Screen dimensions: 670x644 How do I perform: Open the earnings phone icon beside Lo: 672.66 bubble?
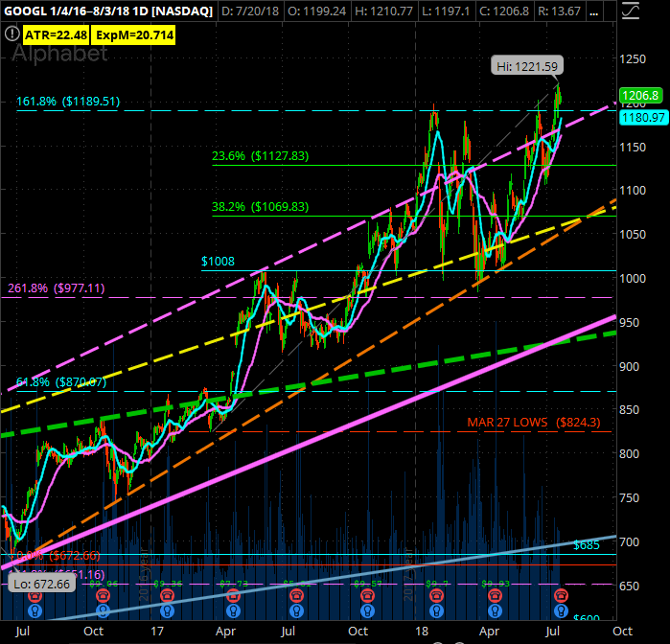coord(35,595)
